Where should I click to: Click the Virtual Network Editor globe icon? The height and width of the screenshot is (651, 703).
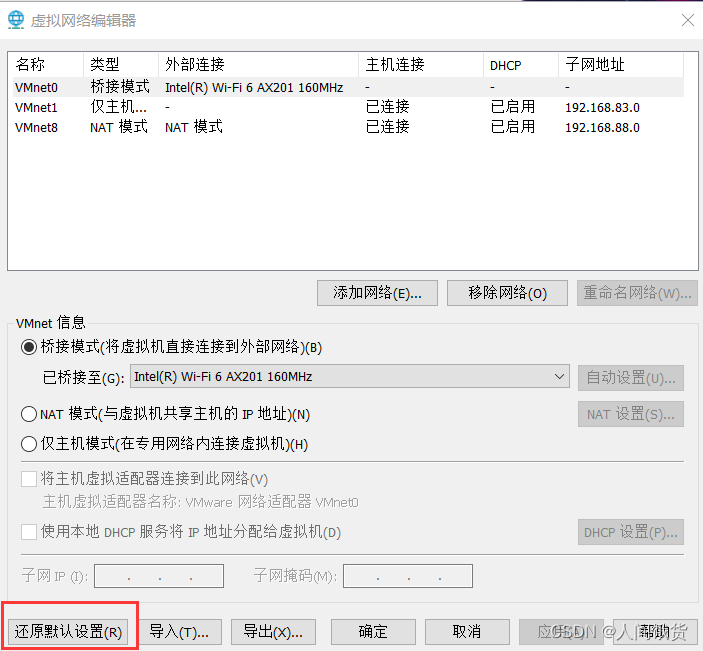[16, 20]
